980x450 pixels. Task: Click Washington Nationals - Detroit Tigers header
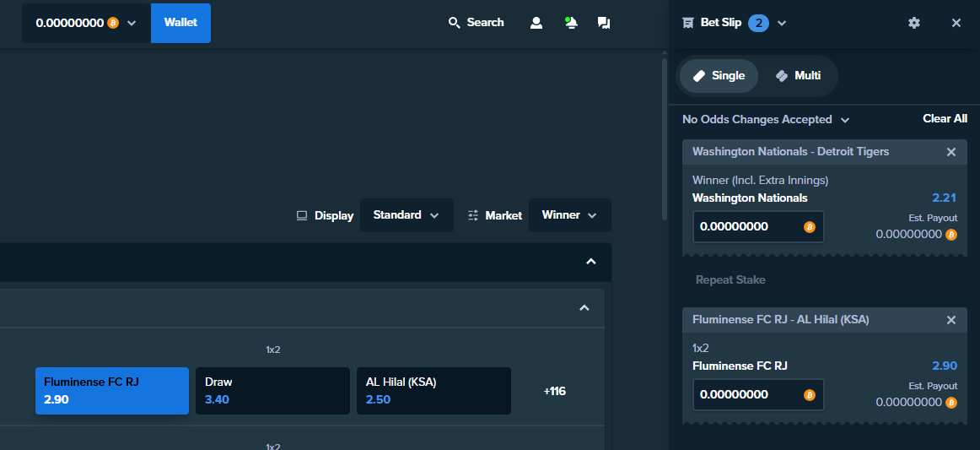coord(790,151)
